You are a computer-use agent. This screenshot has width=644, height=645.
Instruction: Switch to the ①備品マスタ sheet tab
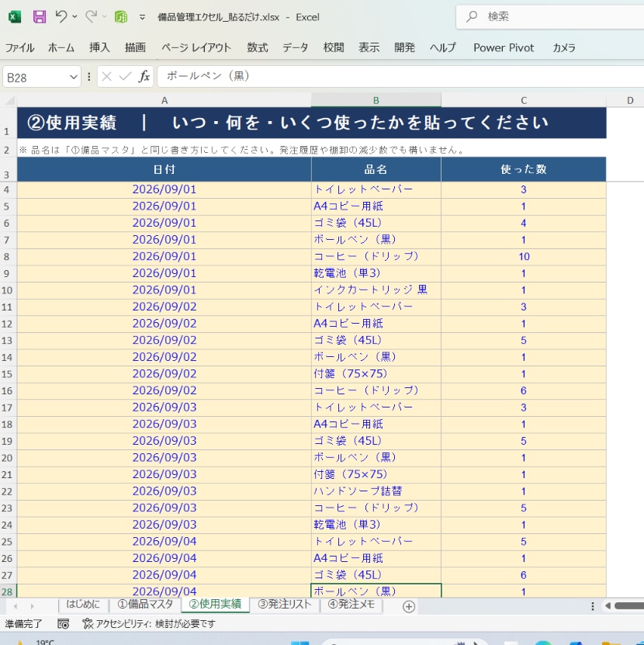coord(145,605)
